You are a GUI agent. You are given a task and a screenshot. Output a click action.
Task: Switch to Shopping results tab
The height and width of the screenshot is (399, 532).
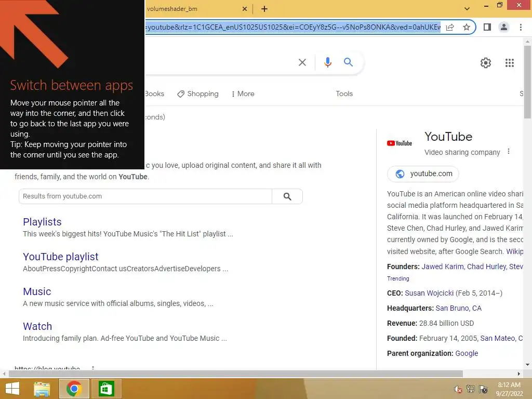[x=198, y=94]
